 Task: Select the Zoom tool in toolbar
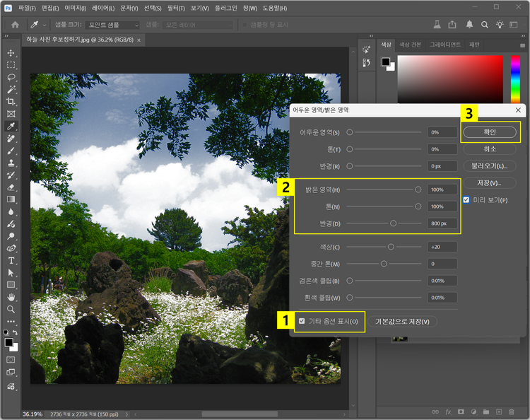click(x=11, y=309)
